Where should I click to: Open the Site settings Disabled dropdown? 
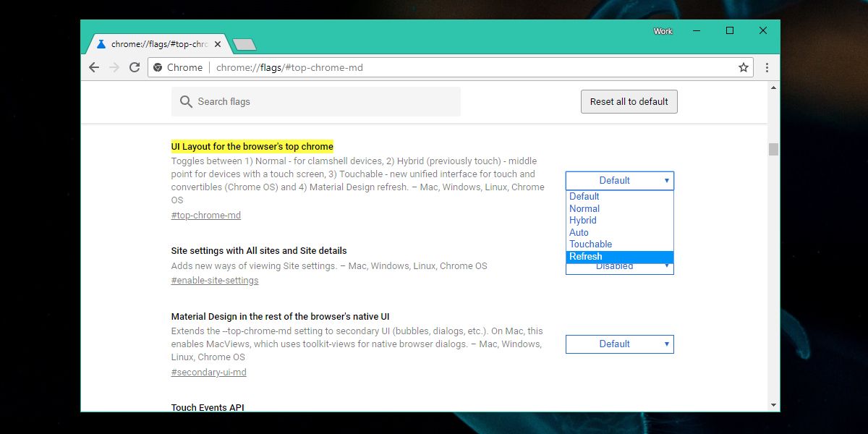(620, 268)
